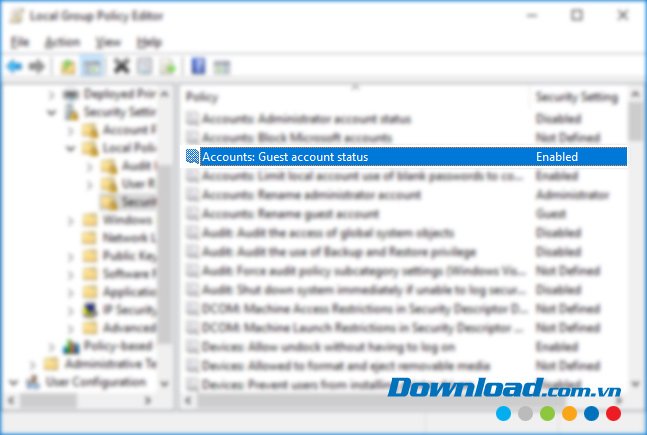Image resolution: width=647 pixels, height=435 pixels.
Task: Click the User Configuration node icon
Action: 33,382
